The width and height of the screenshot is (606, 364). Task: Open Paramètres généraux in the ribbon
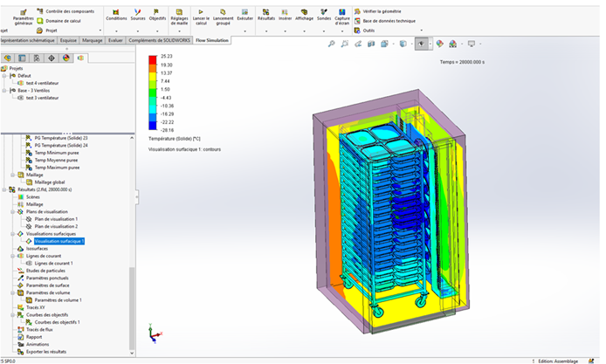click(24, 17)
